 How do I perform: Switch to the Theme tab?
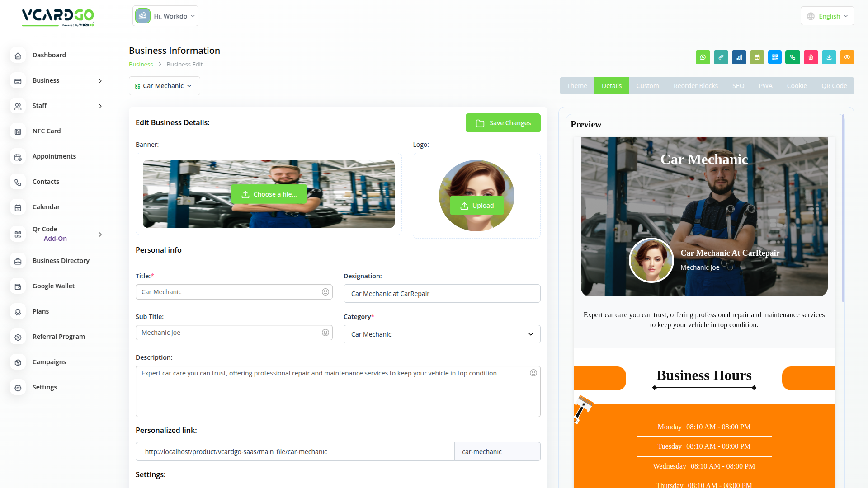(x=577, y=86)
